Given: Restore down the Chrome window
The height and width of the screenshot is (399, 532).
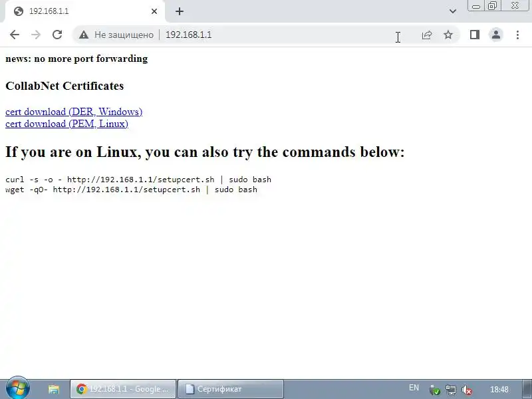Looking at the screenshot, I should 492,6.
